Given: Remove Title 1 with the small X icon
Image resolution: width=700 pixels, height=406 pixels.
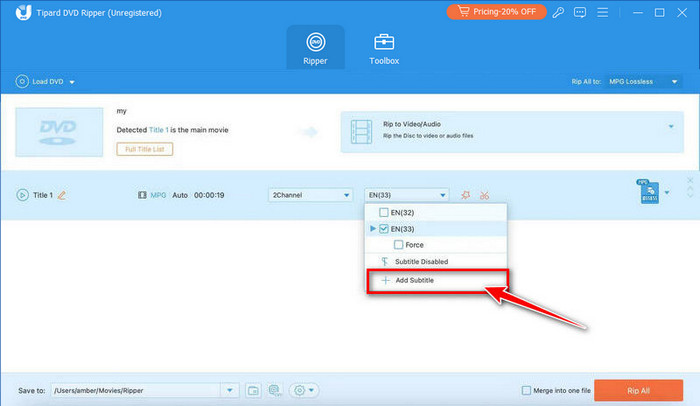Looking at the screenshot, I should pos(690,180).
